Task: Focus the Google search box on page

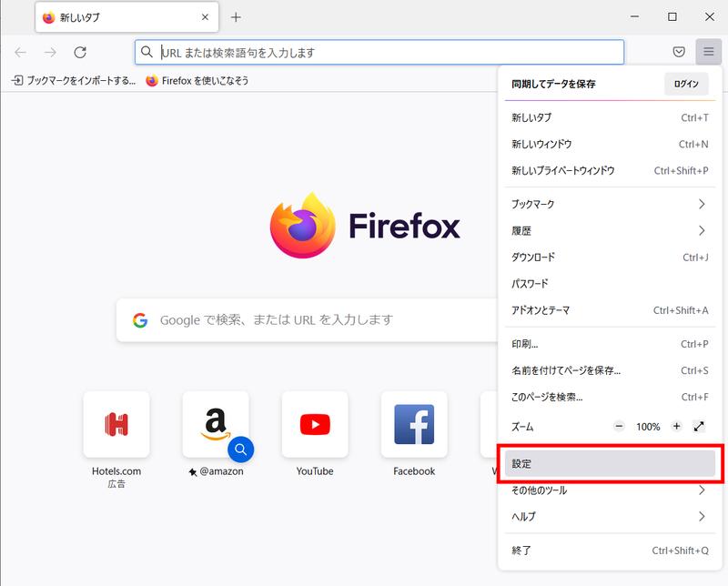Action: [307, 320]
